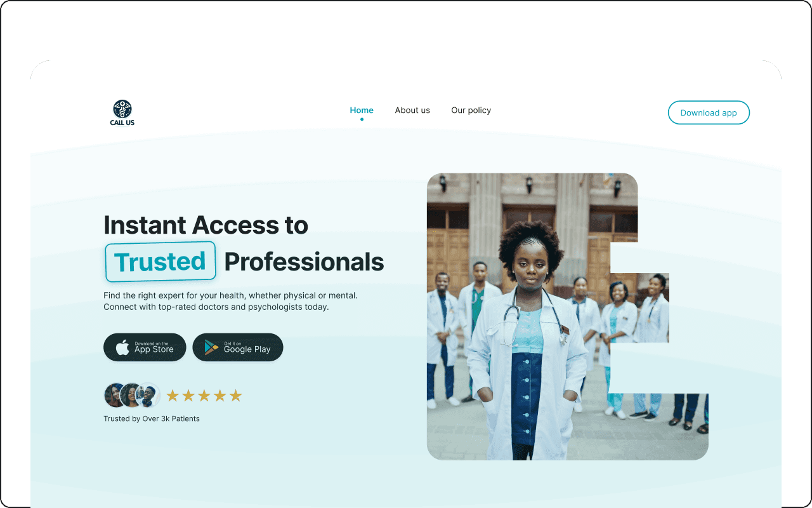
Task: Click the first patient avatar
Action: pos(116,396)
